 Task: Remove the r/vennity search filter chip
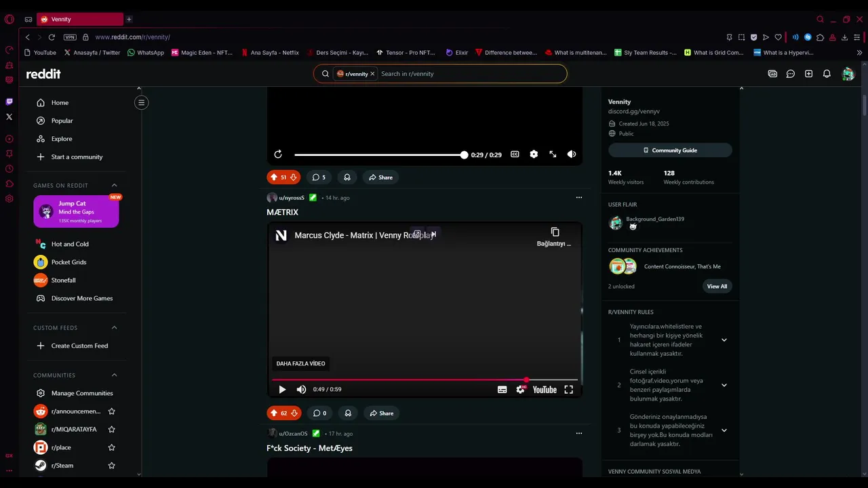coord(372,74)
